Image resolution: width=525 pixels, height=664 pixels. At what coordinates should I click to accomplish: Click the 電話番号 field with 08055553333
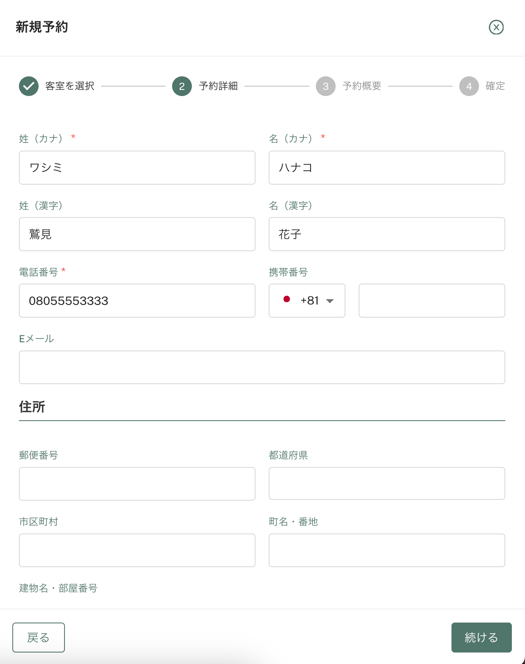pyautogui.click(x=137, y=301)
